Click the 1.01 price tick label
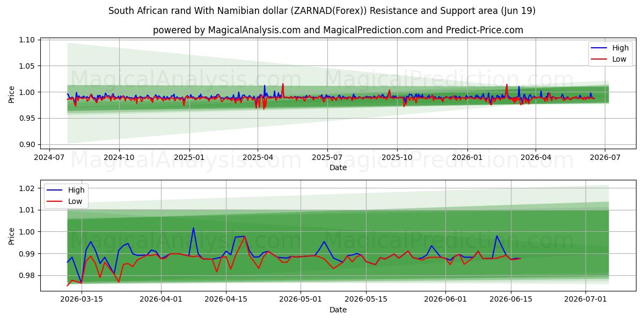The width and height of the screenshot is (644, 322). tap(27, 210)
